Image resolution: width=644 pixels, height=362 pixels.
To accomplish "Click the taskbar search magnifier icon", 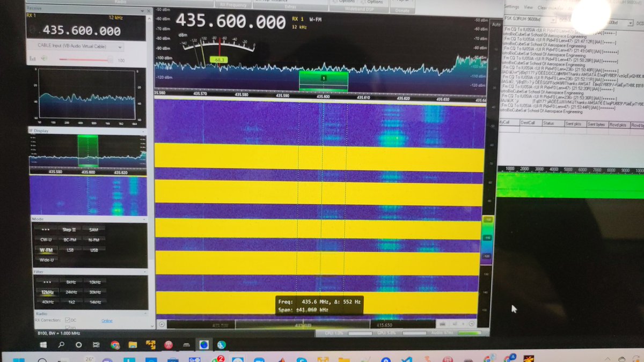I will pos(61,345).
